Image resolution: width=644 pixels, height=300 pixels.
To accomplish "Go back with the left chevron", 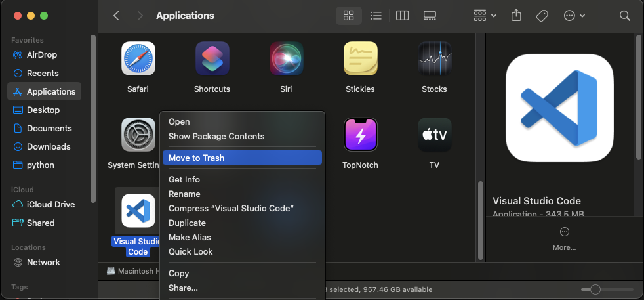I will tap(116, 16).
